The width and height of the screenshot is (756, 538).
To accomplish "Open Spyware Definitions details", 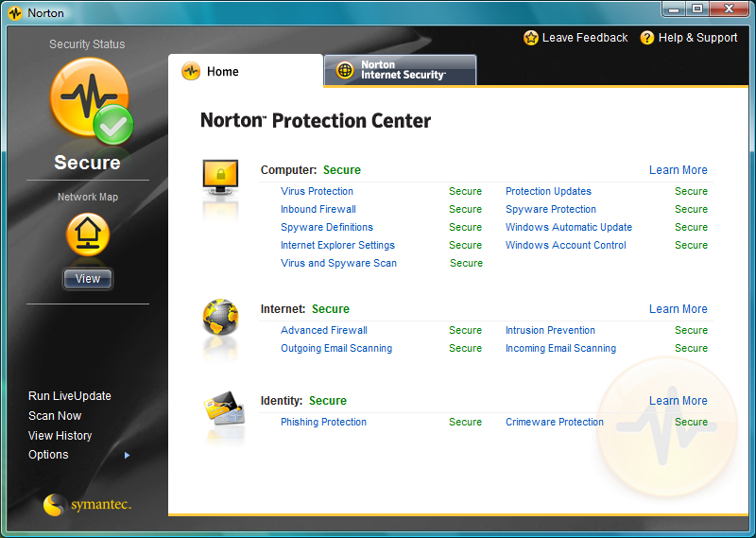I will pos(327,227).
